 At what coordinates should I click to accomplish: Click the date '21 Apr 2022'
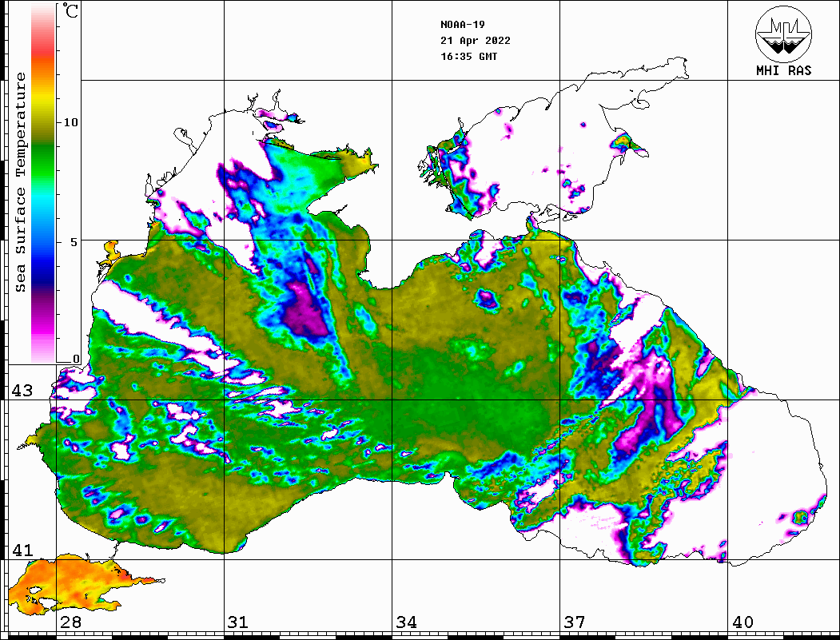(x=476, y=41)
